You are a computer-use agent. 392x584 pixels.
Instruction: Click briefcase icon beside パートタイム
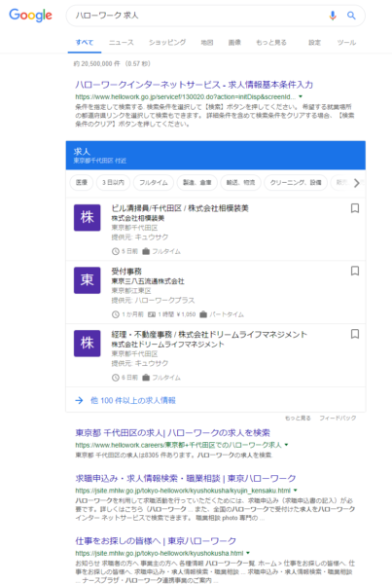click(x=203, y=314)
